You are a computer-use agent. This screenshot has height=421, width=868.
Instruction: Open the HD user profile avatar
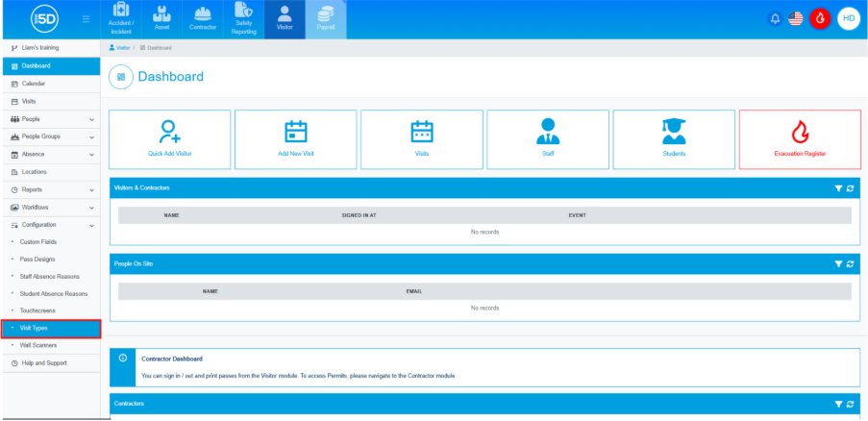click(849, 19)
